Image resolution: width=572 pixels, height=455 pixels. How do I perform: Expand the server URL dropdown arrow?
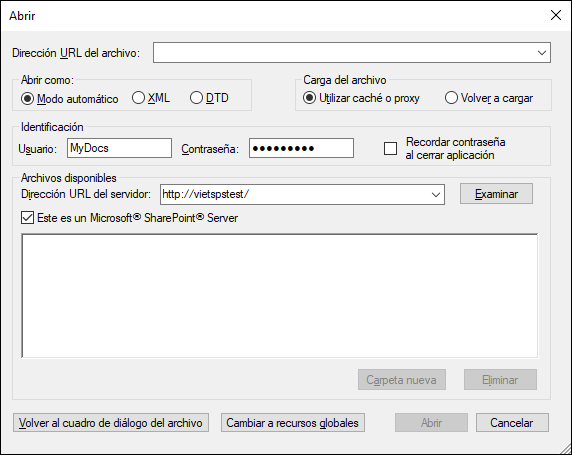[436, 194]
